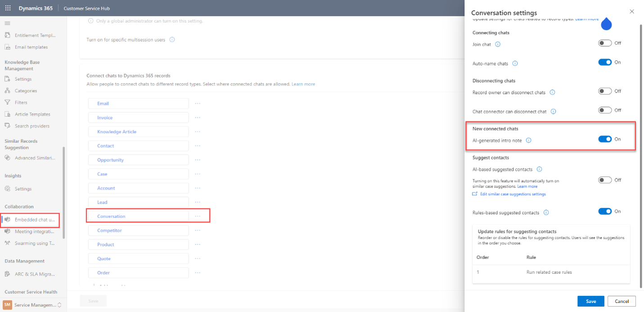The width and height of the screenshot is (644, 312).
Task: Click the info icon next to multisession users
Action: click(x=172, y=40)
